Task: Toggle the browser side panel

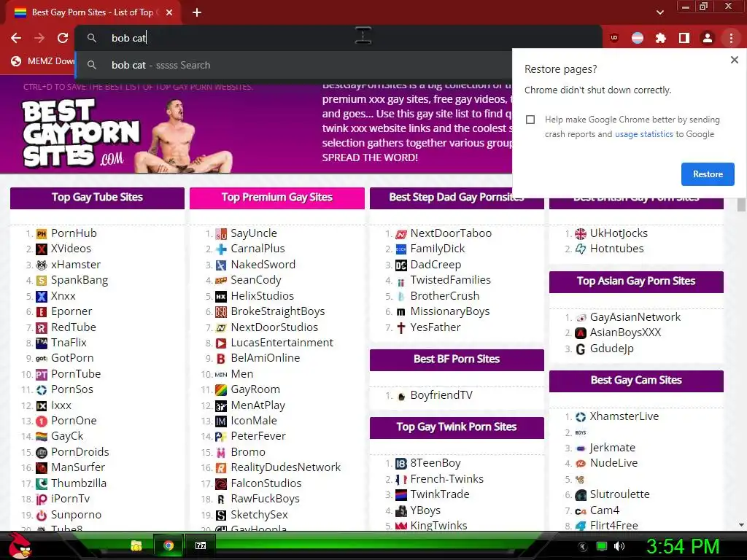Action: 684,38
